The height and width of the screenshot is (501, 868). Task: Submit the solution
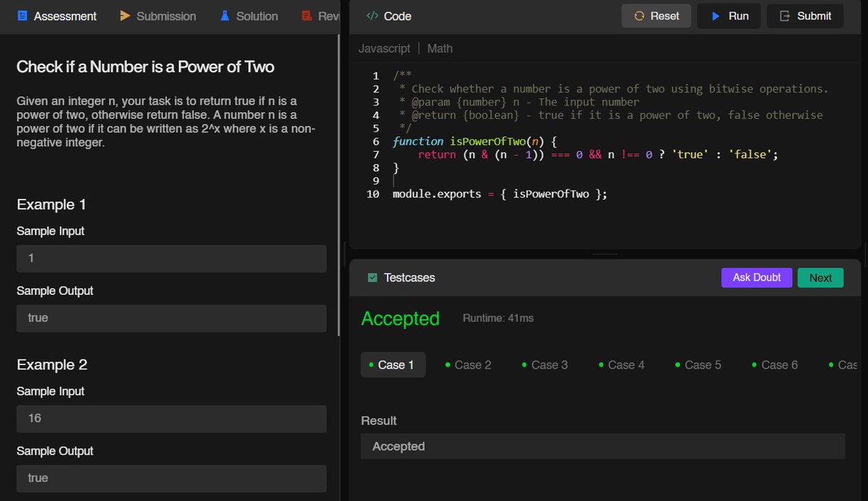[x=805, y=16]
